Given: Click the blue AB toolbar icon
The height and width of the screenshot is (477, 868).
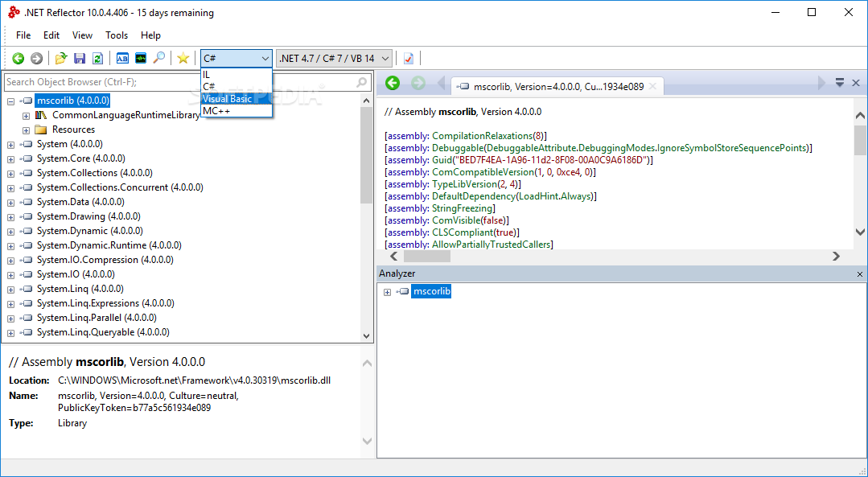Looking at the screenshot, I should coord(122,58).
